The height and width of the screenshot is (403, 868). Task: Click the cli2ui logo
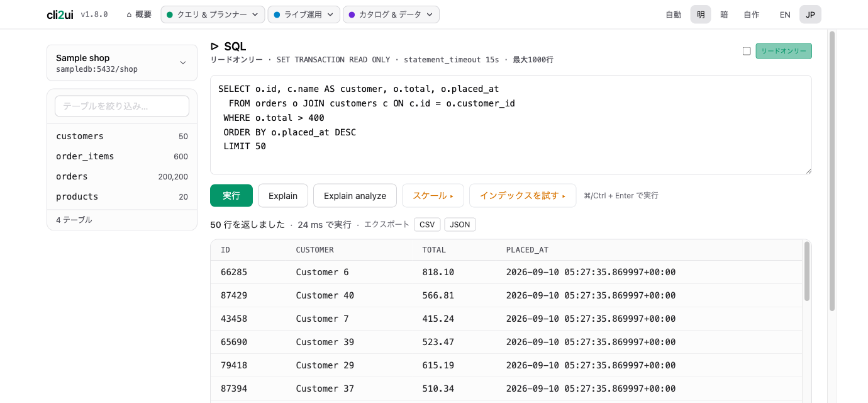click(60, 14)
